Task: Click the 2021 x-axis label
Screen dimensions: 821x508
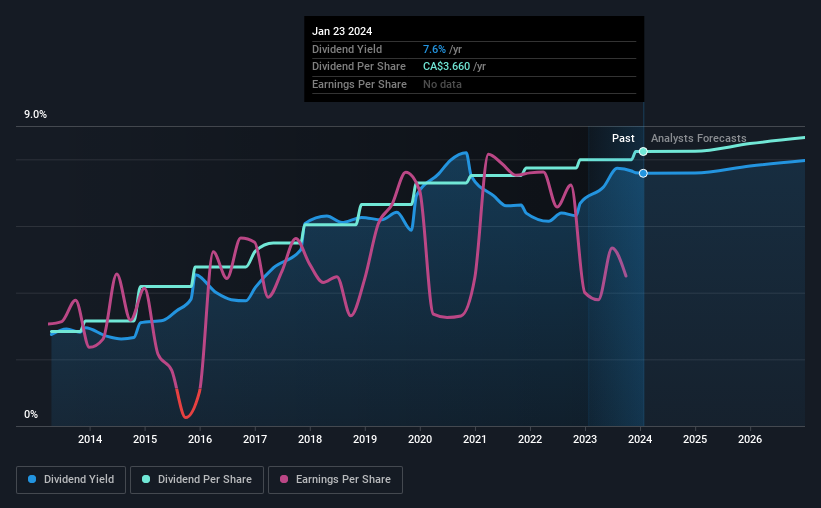Action: [475, 439]
